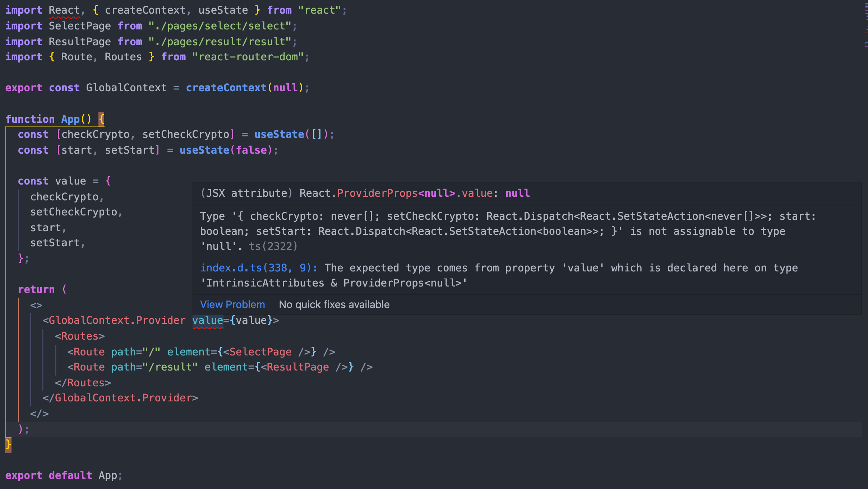
Task: Click "No quick fixes available" text
Action: click(x=334, y=304)
